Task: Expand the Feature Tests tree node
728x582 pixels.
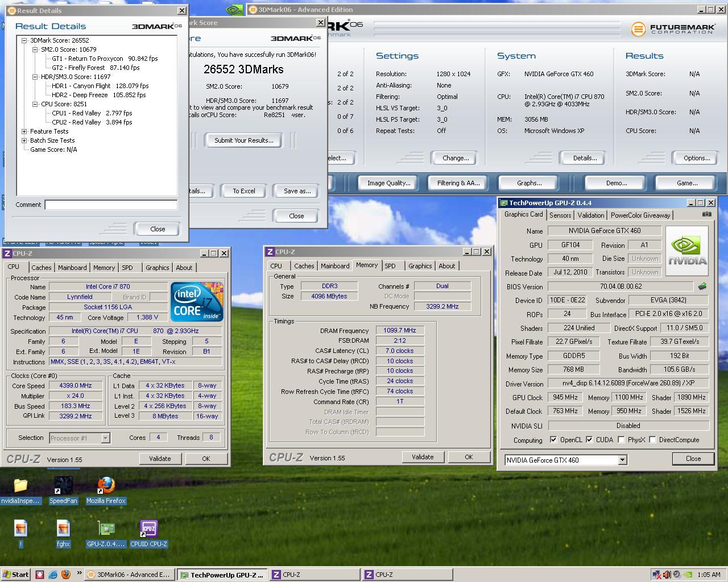Action: pyautogui.click(x=24, y=131)
